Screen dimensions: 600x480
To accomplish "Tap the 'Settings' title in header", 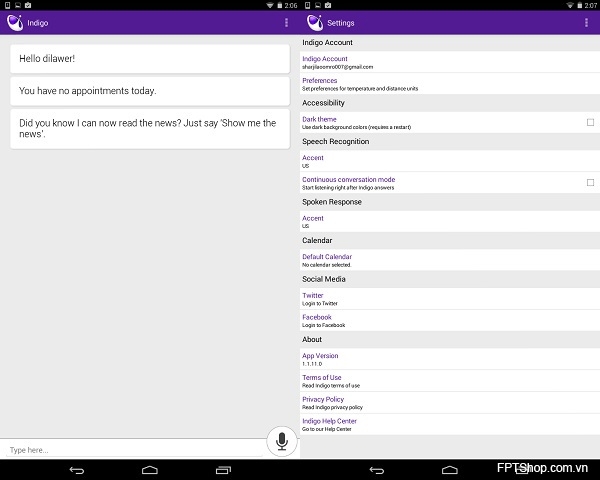I will point(341,23).
